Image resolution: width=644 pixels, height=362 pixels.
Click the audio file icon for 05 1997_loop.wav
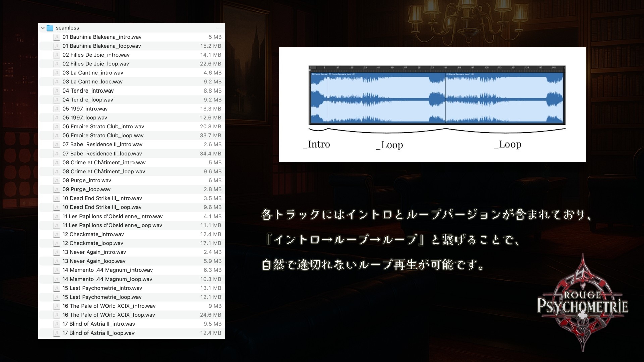click(x=56, y=118)
